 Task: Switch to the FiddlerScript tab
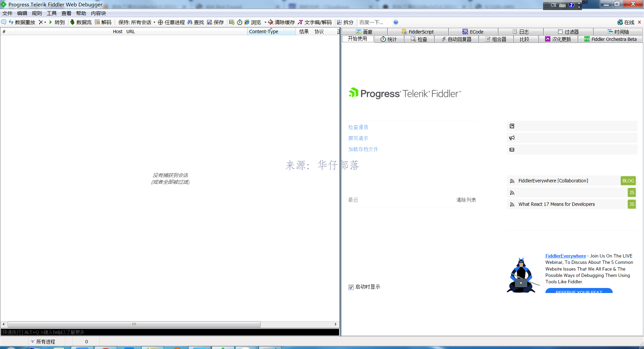[418, 32]
